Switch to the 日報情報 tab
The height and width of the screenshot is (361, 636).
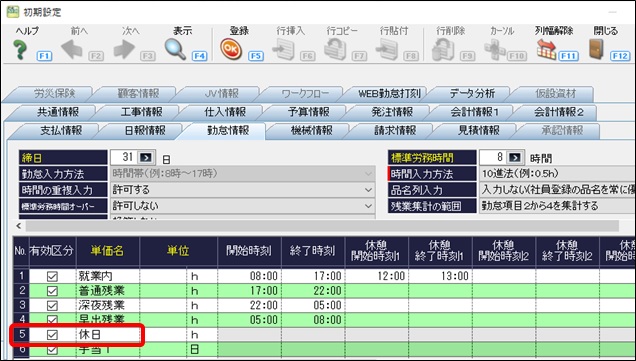[x=145, y=131]
